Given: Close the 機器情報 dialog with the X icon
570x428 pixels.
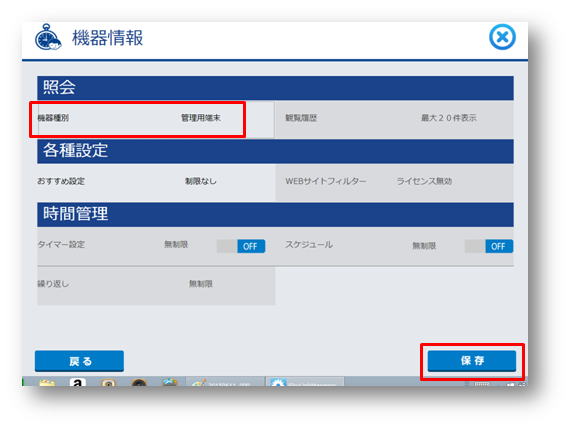Looking at the screenshot, I should coord(502,37).
